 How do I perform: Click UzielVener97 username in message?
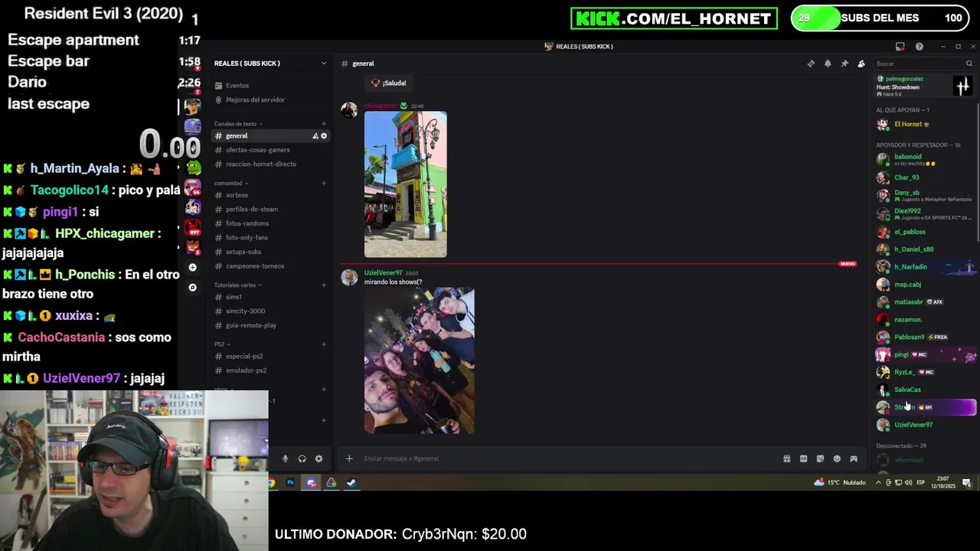pos(383,272)
